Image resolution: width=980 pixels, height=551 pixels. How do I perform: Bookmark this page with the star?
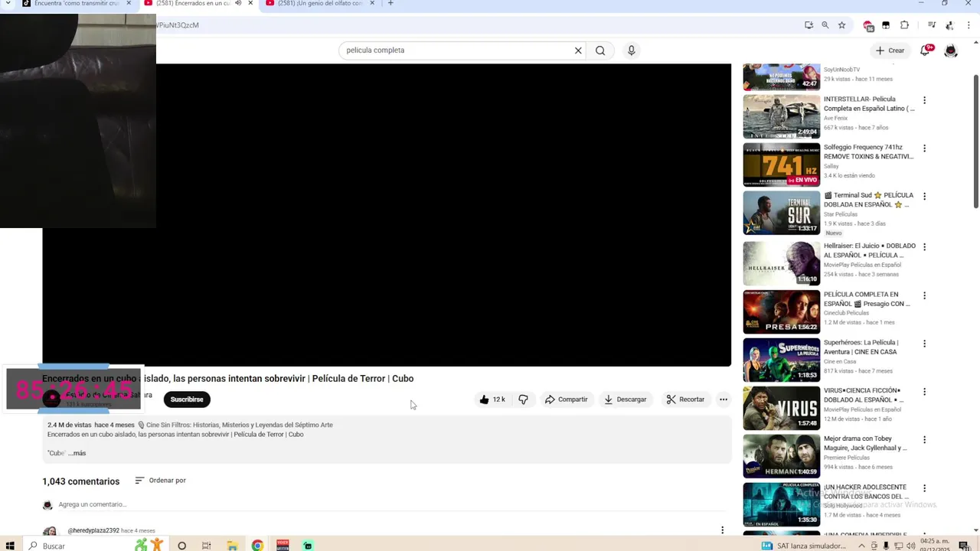(x=842, y=25)
